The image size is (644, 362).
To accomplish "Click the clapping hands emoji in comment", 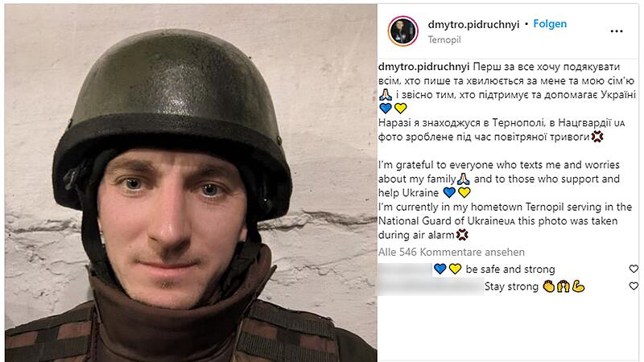I will [548, 286].
